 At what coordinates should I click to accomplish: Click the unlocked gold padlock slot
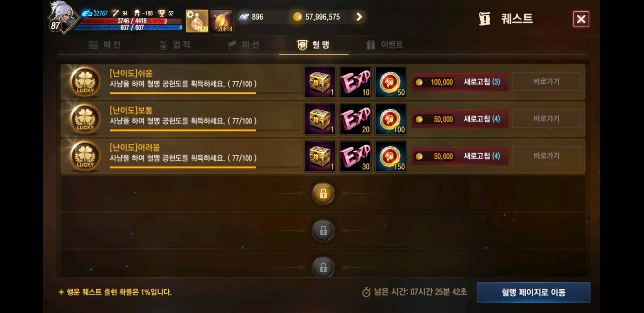(x=323, y=193)
